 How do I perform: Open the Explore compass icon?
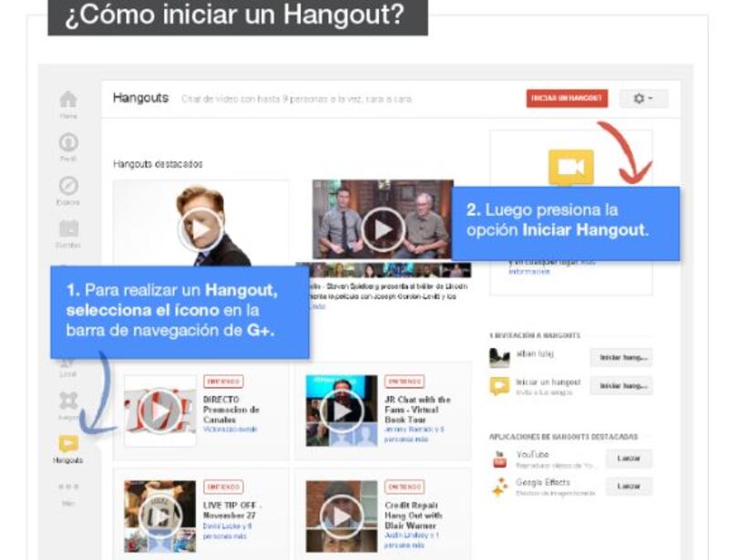point(68,186)
